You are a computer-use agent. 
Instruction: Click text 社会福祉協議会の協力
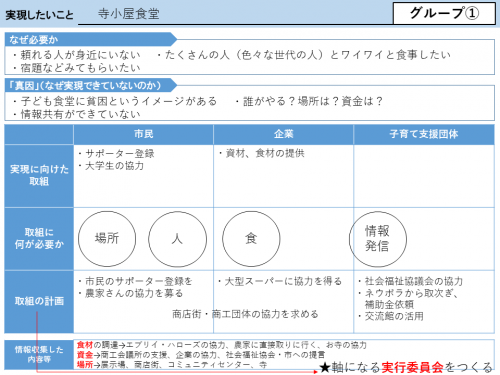(414, 281)
